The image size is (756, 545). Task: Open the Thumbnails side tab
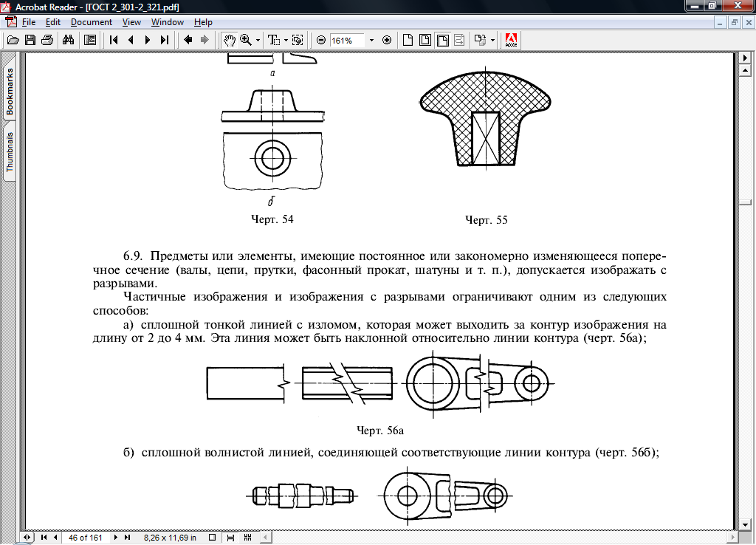(9, 152)
